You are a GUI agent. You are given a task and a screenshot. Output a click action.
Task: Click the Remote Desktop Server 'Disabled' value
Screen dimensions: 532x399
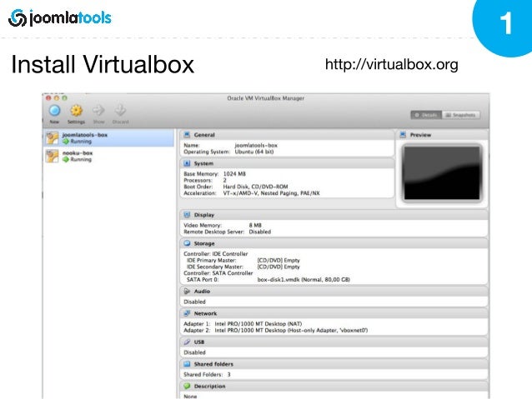(x=260, y=232)
